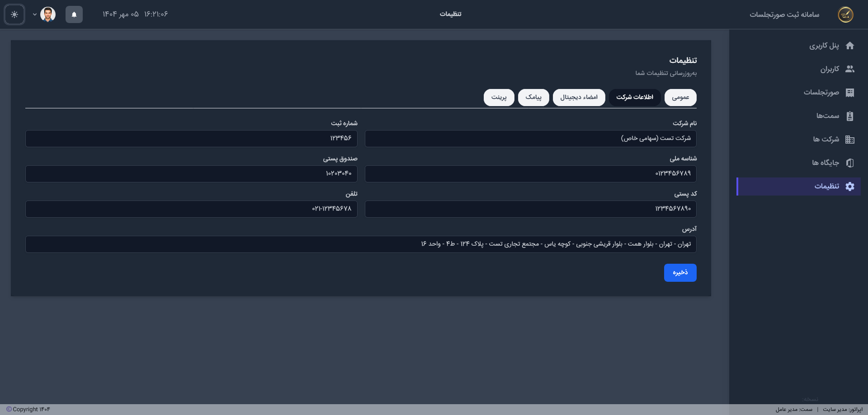Toggle light/dark theme sun button
868x415 pixels.
(14, 14)
